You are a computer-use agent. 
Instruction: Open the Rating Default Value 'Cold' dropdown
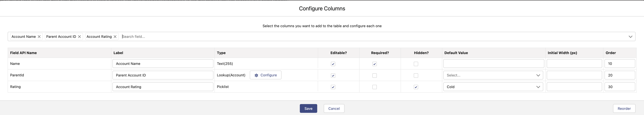click(493, 87)
